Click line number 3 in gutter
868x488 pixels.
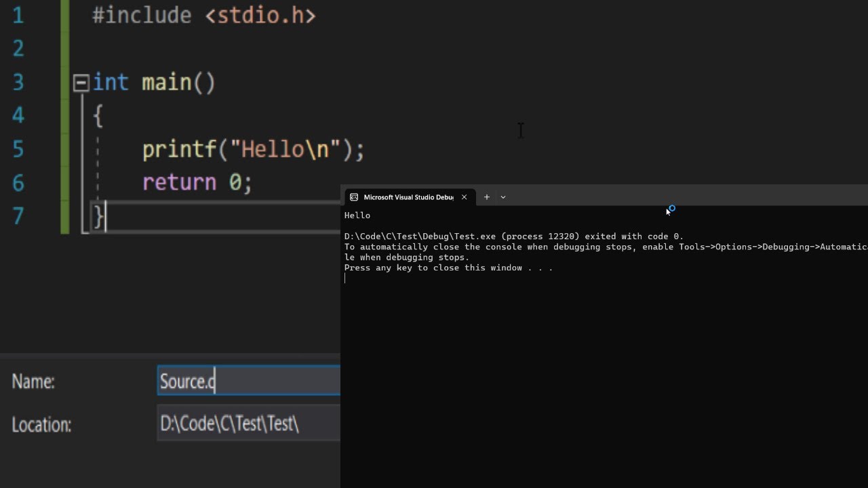pyautogui.click(x=18, y=83)
